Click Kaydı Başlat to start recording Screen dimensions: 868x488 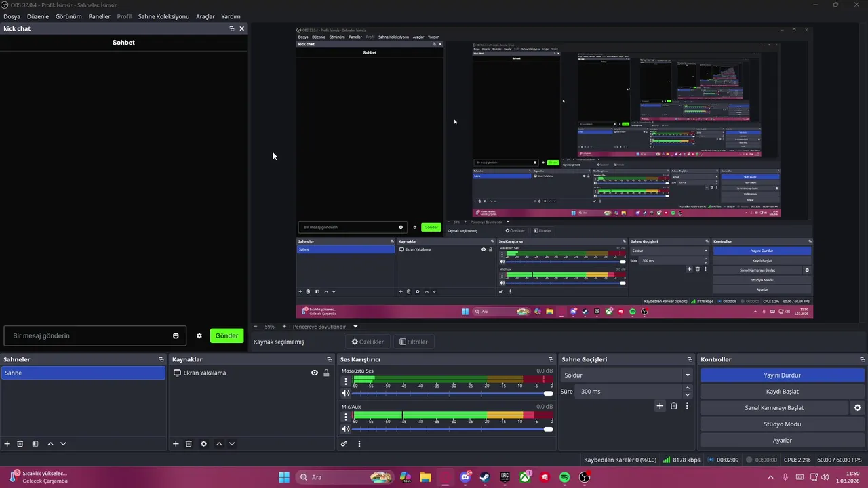[x=782, y=392]
